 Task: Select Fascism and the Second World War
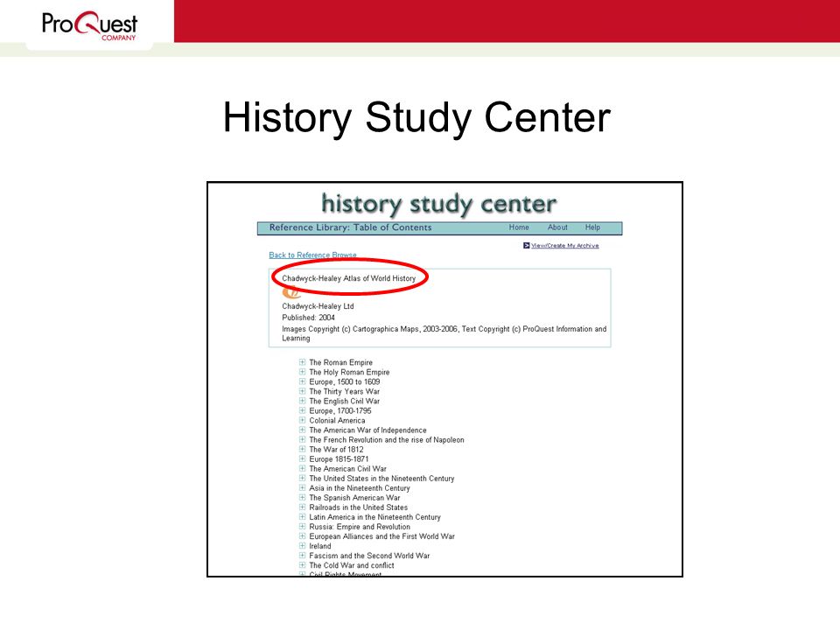(369, 556)
